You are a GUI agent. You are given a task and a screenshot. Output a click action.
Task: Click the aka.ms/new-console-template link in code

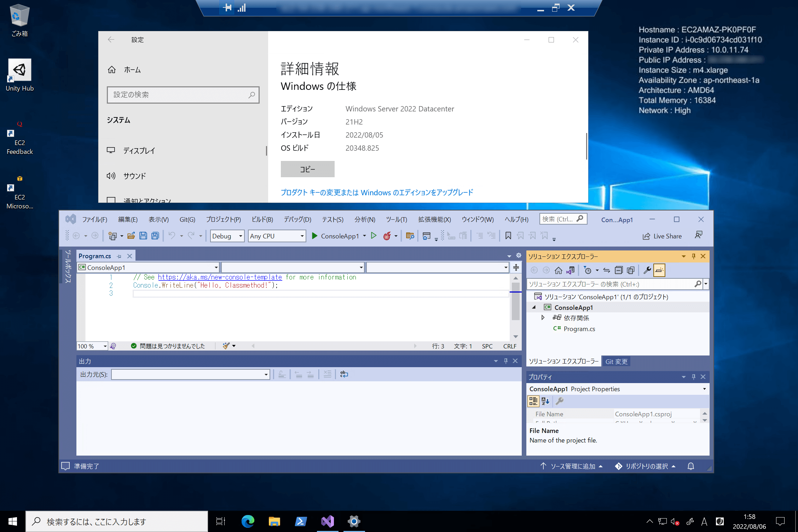[x=220, y=277]
